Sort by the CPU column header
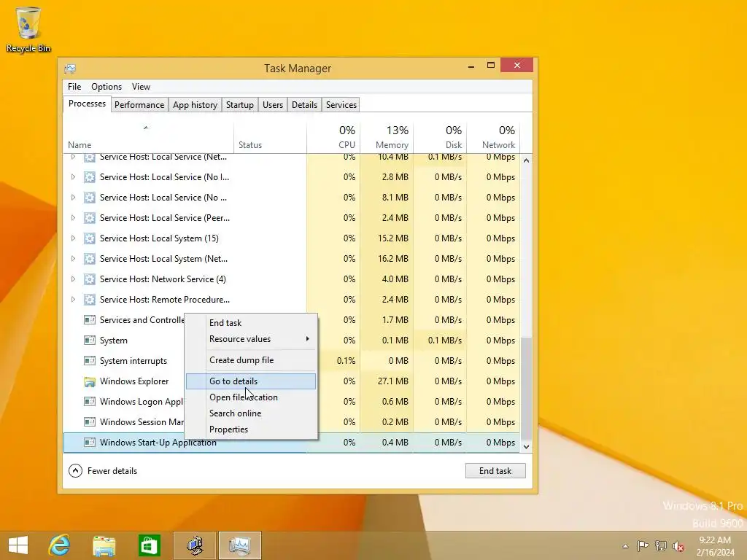 click(x=333, y=138)
